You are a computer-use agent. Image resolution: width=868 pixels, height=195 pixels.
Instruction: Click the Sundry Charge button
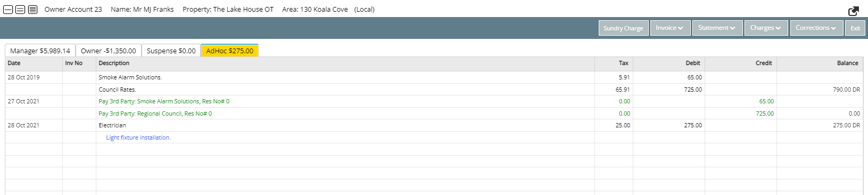tap(623, 28)
